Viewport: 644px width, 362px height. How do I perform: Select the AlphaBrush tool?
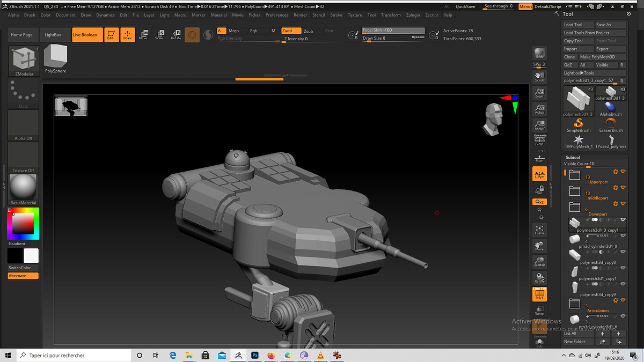point(611,109)
